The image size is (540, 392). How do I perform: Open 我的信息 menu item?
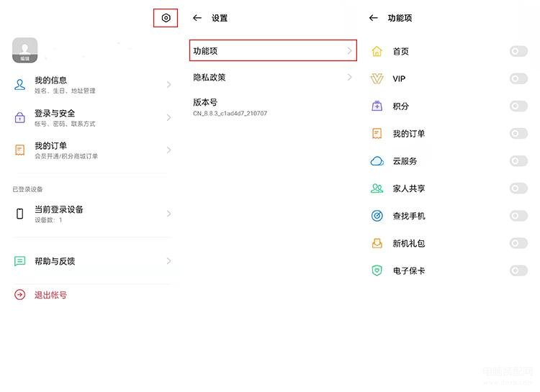pos(92,85)
